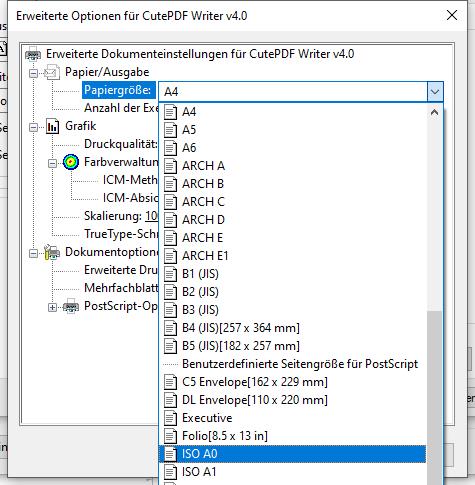
Task: Click the Dokumentoptionen printer icon
Action: tap(52, 252)
